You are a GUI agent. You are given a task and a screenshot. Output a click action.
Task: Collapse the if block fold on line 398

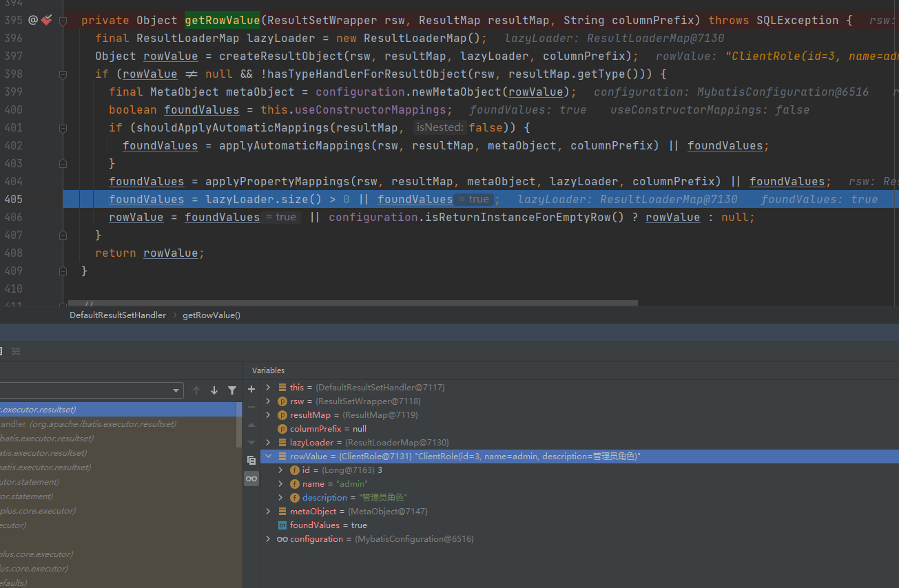pyautogui.click(x=63, y=74)
